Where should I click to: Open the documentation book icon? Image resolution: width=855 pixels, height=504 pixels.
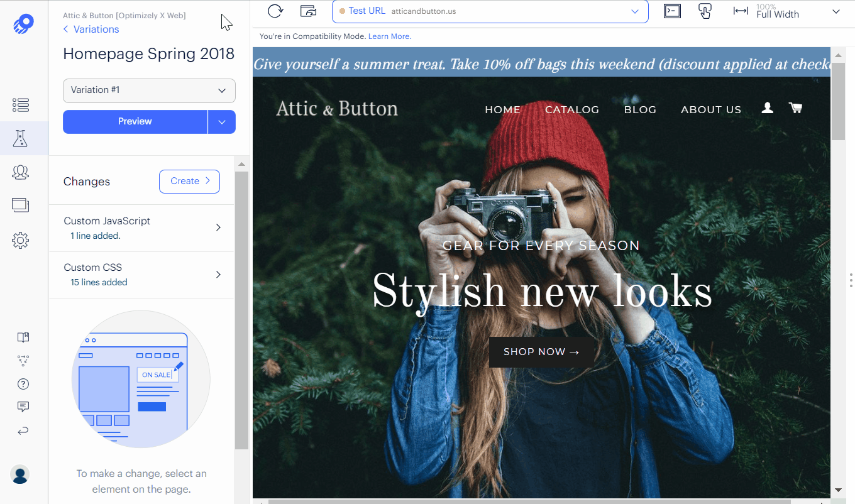point(23,337)
